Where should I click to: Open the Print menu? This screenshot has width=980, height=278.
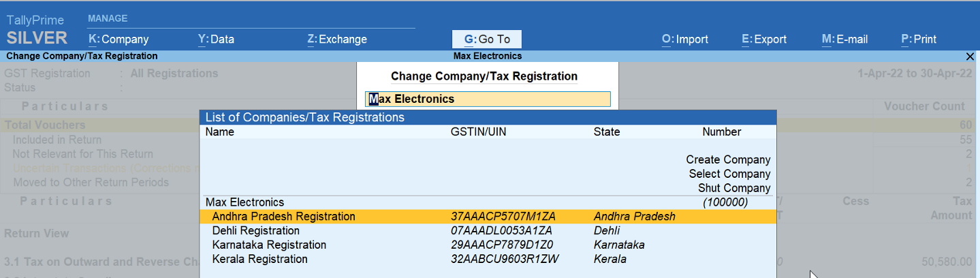coord(919,40)
